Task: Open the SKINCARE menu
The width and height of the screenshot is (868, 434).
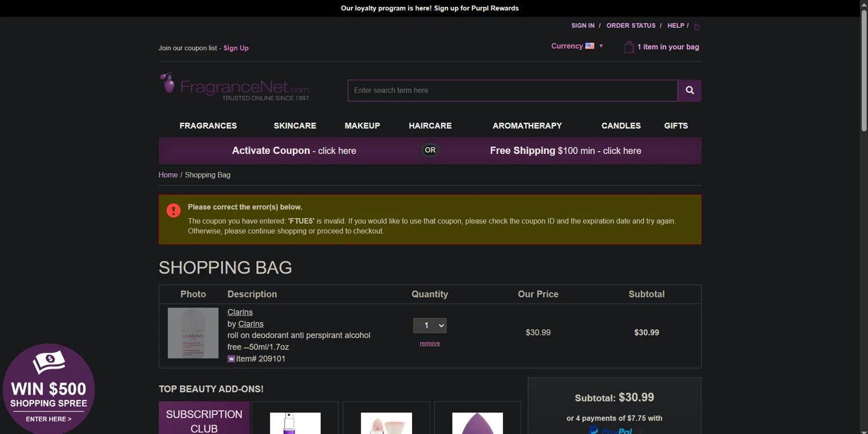Action: [x=295, y=126]
